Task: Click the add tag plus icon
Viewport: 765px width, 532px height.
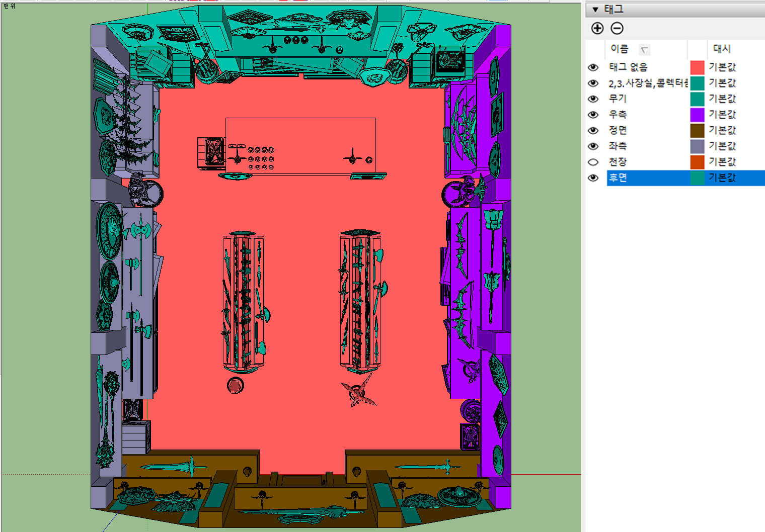Action: click(597, 29)
